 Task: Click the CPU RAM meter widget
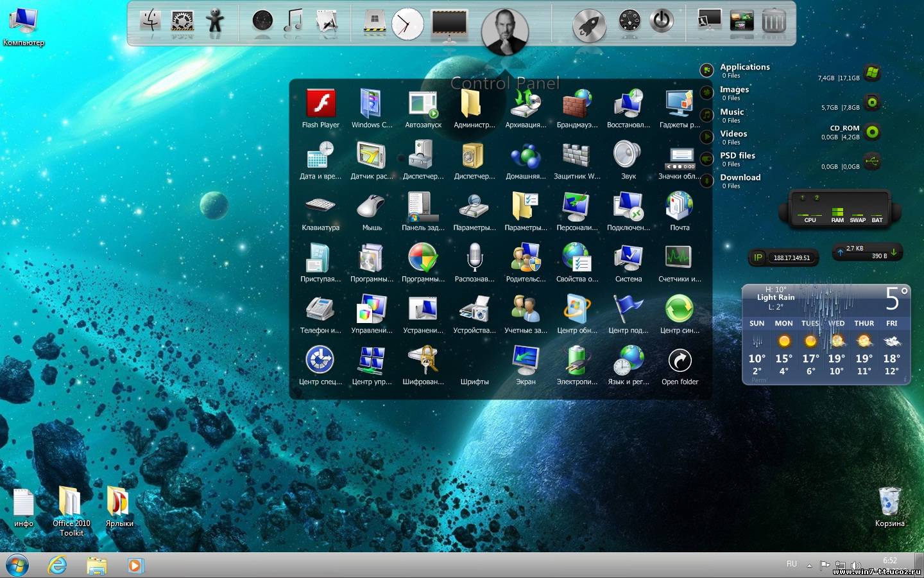click(839, 209)
